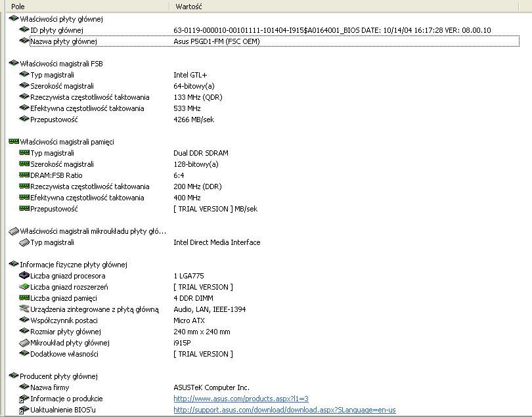532x417 pixels.
Task: Click the icon by 'Rozmiar płyty głównej'
Action: 24,331
